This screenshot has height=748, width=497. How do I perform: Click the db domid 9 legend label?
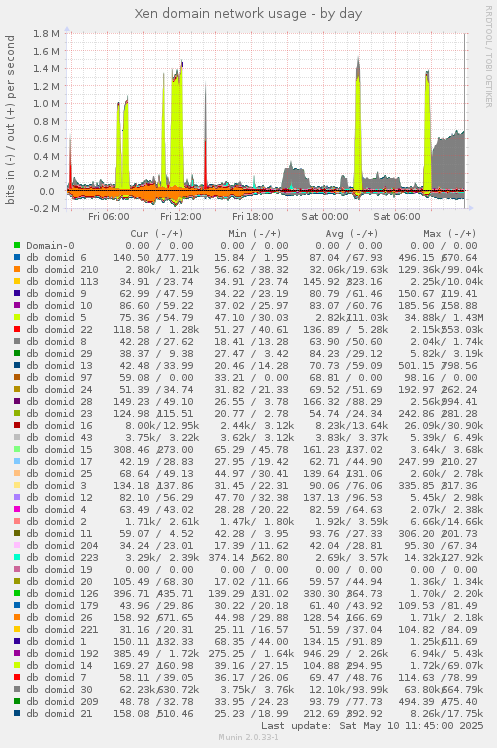[x=56, y=293]
